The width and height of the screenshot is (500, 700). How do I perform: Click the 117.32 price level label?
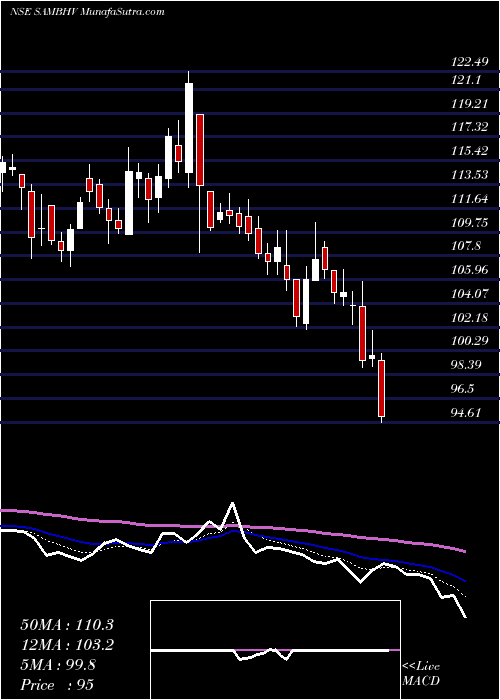coord(470,127)
